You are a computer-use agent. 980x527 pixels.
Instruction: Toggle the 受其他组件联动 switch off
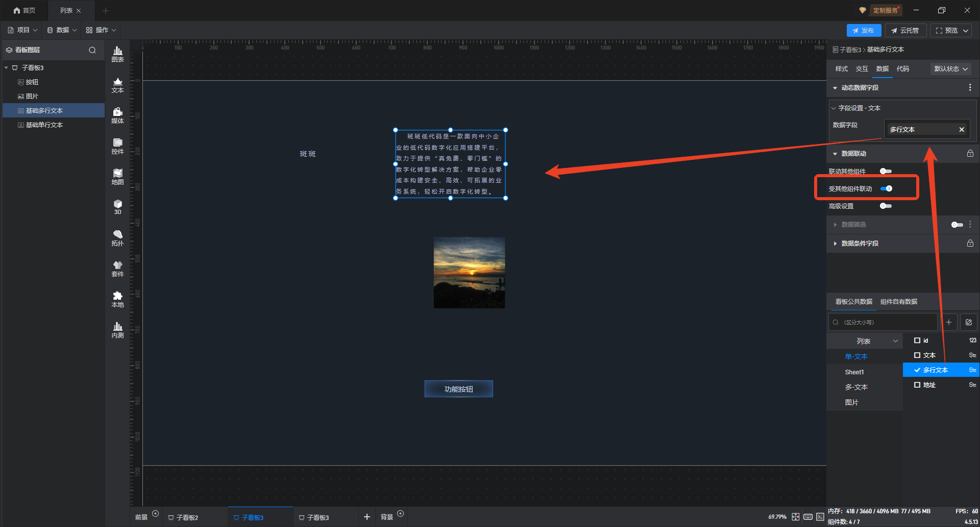(887, 189)
